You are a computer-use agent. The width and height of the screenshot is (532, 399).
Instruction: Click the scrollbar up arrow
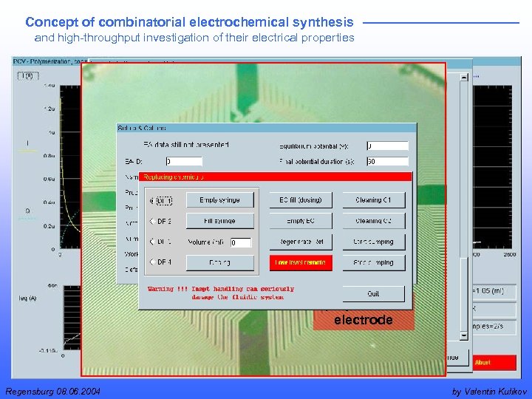pos(463,78)
